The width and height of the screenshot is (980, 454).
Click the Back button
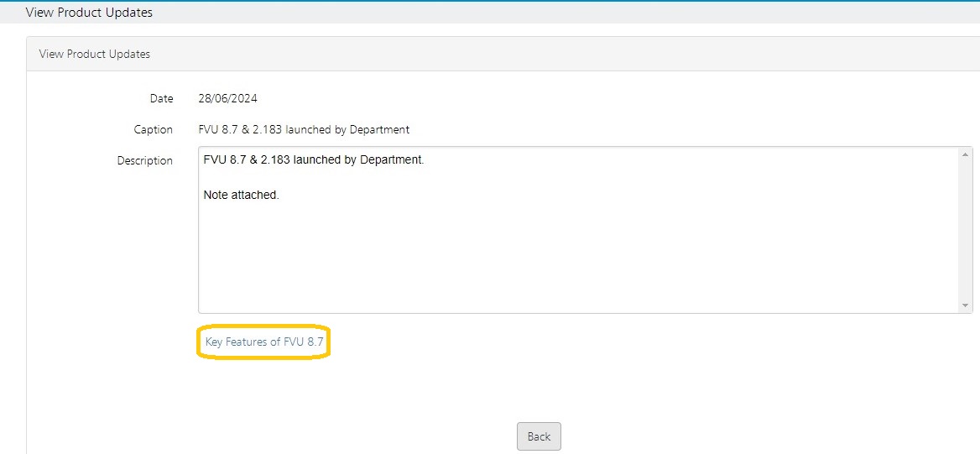[x=539, y=436]
